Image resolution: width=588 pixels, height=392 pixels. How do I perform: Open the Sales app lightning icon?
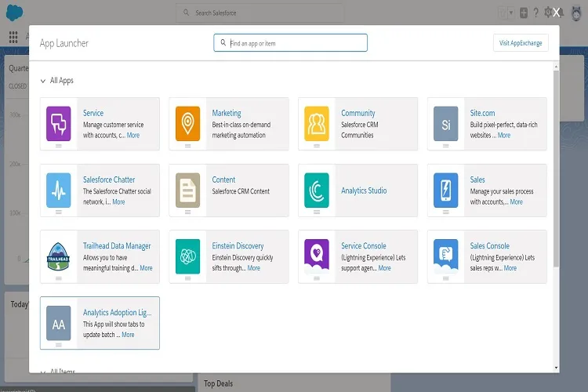click(445, 191)
